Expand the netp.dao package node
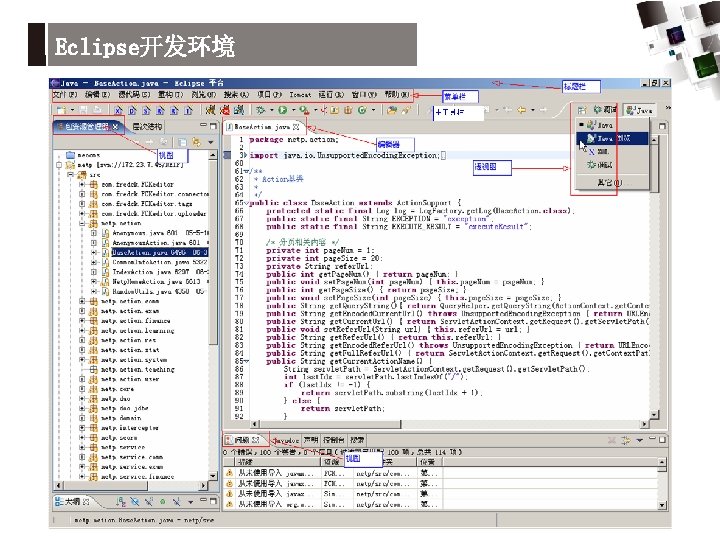Viewport: 720px width, 540px height. tap(82, 399)
